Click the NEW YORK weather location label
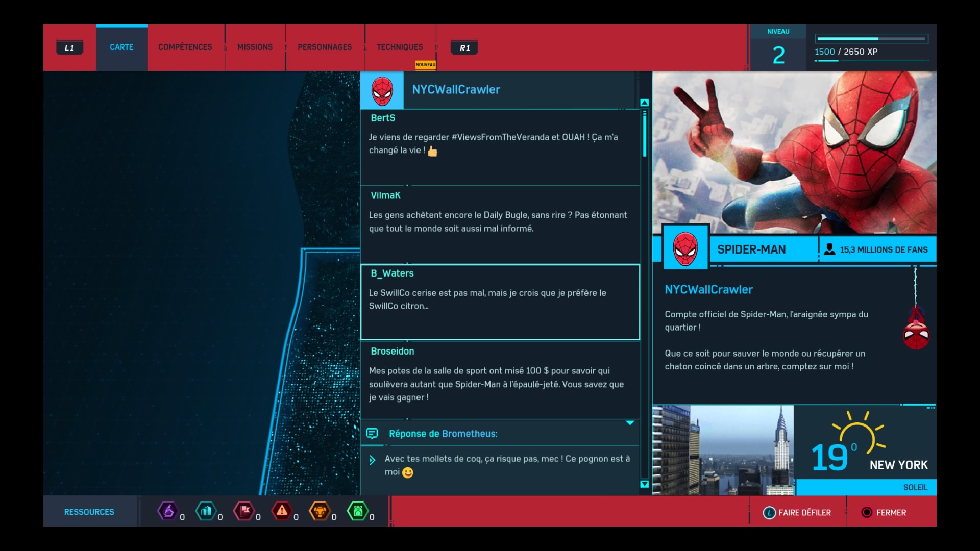 coord(899,465)
